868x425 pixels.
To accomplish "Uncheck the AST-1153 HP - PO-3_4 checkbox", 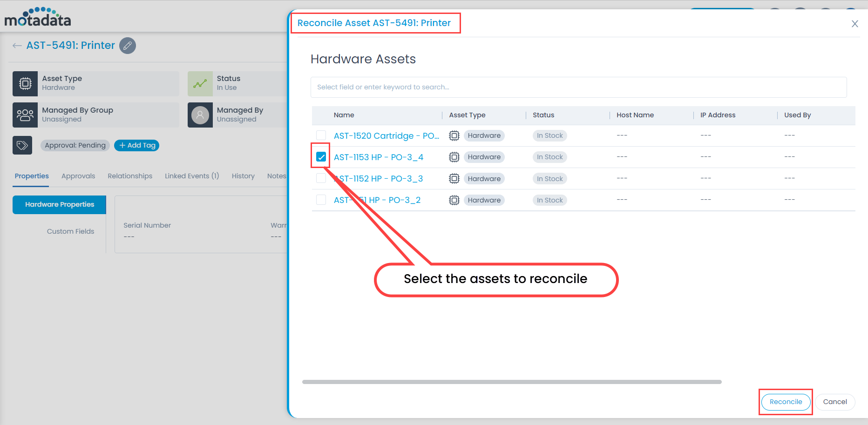I will (320, 157).
